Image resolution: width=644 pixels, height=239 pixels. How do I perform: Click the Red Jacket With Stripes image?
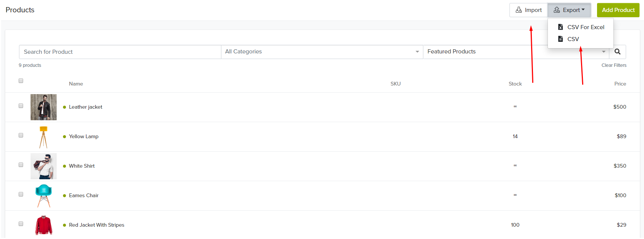click(44, 225)
